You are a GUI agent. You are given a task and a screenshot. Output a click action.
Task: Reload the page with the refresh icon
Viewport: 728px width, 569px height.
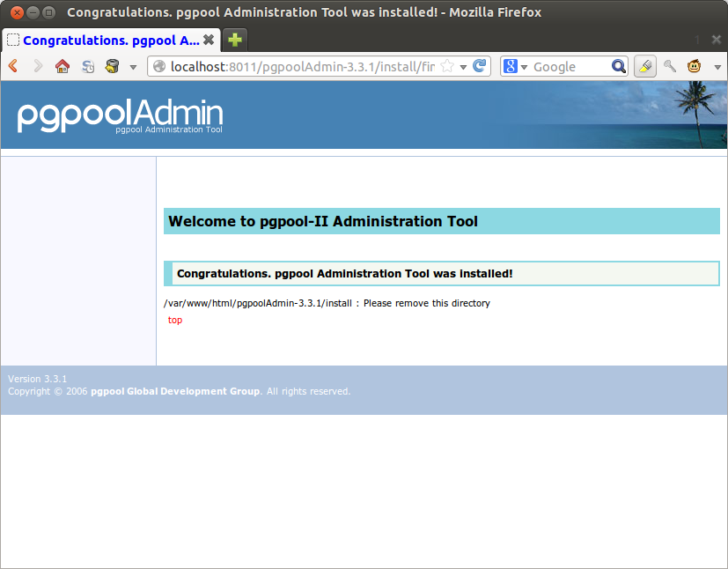(479, 66)
